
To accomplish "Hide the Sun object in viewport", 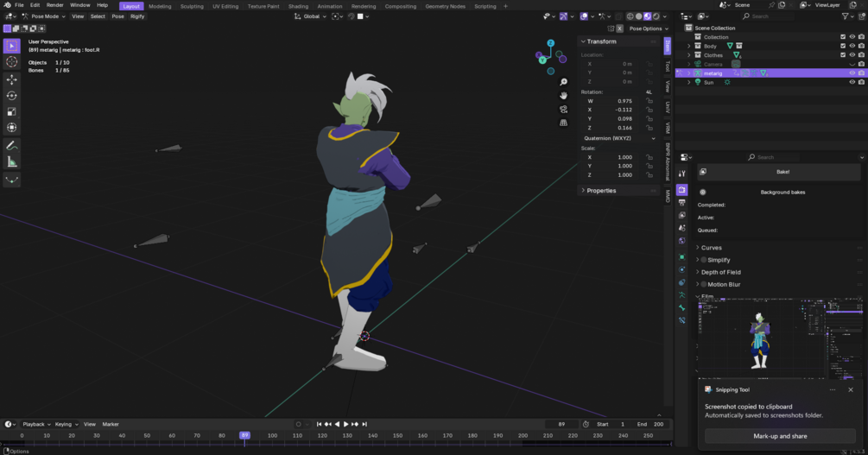I will (x=852, y=82).
